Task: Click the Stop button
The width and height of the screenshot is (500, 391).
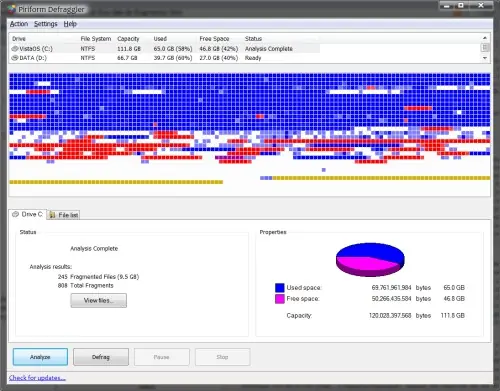Action: (222, 357)
